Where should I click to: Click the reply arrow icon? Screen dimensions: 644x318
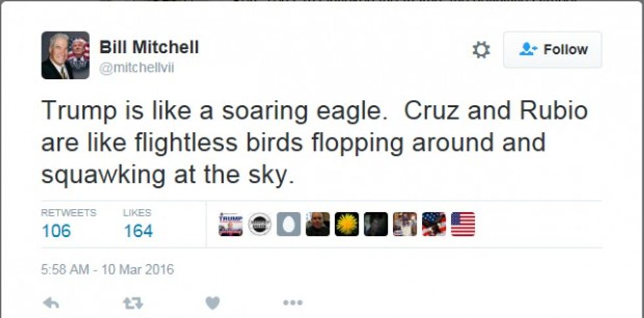click(x=50, y=303)
